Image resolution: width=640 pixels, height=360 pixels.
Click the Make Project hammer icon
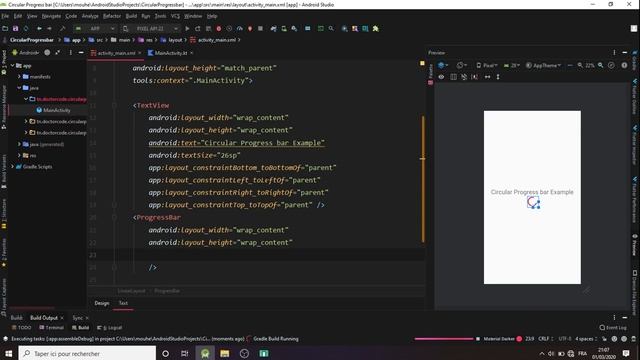(x=62, y=29)
